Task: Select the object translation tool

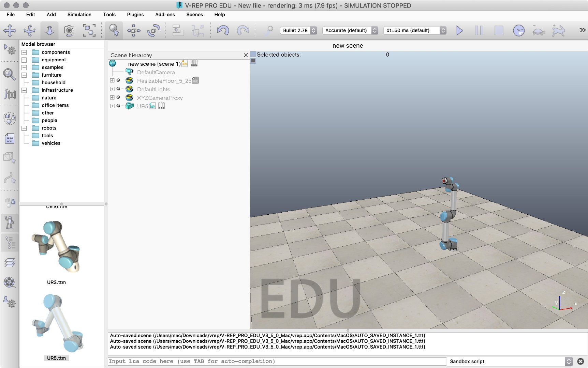Action: [134, 30]
